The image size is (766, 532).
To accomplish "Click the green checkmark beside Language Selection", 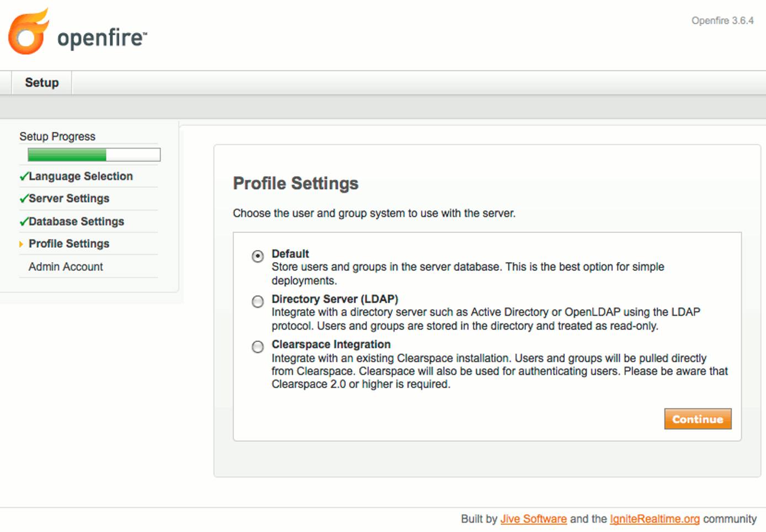I will (23, 176).
